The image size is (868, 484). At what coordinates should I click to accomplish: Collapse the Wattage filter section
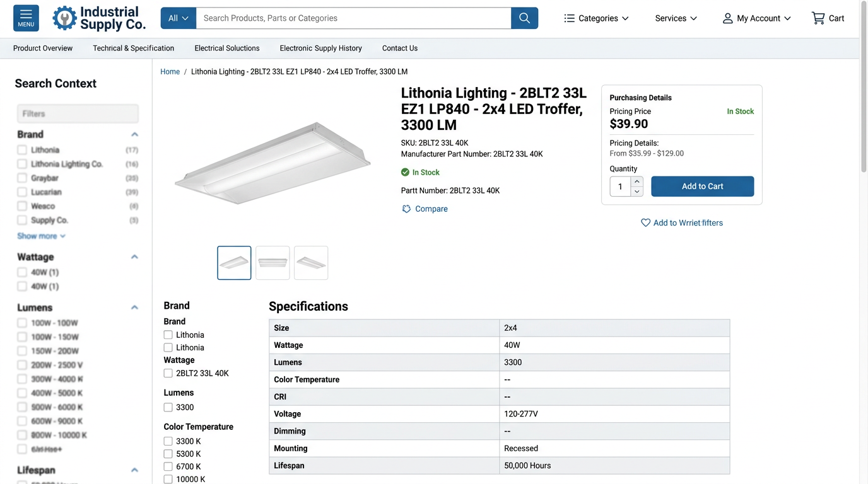134,257
